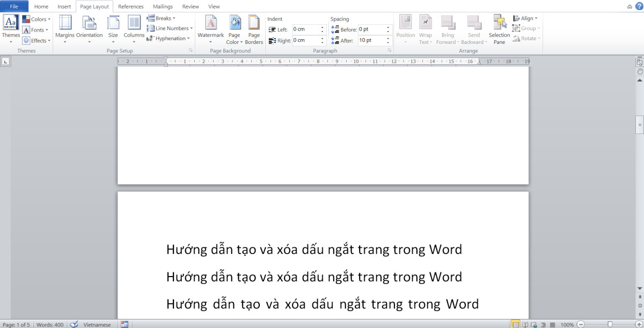This screenshot has height=328, width=644.
Task: Open the Breaks dropdown
Action: (161, 18)
